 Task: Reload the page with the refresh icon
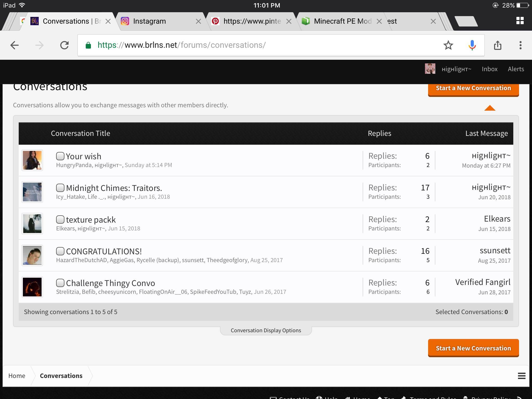(64, 45)
